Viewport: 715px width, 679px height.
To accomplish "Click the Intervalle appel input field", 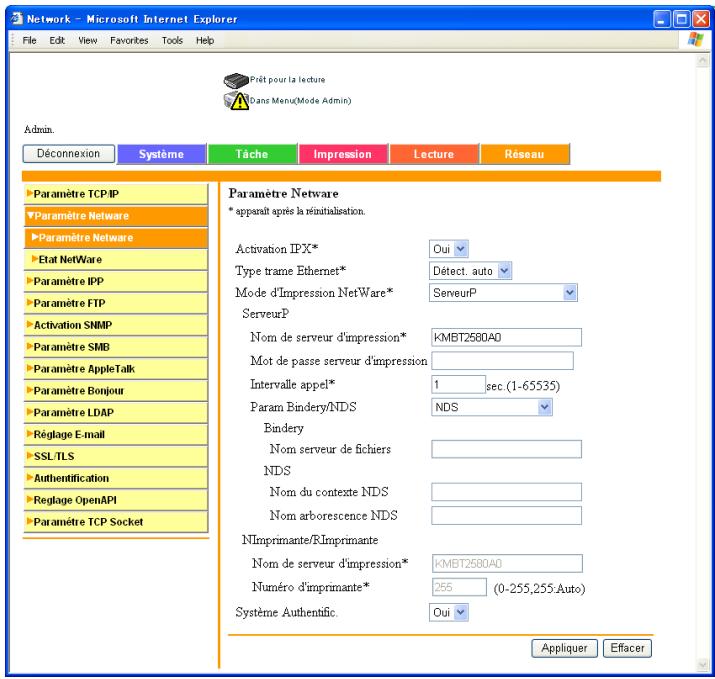I will (458, 384).
